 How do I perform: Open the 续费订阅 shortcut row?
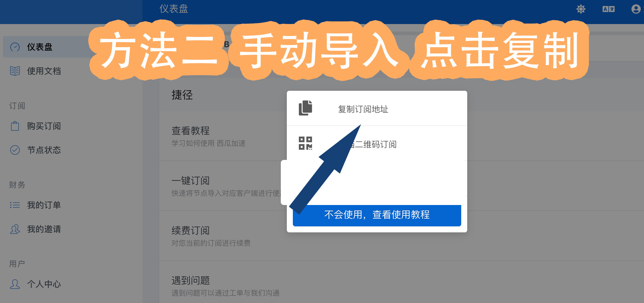(402, 236)
